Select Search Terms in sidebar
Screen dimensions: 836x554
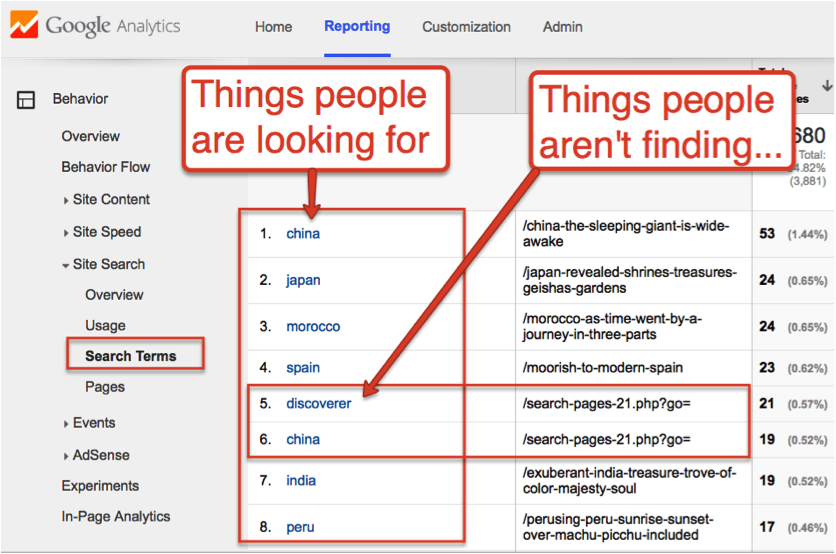(x=131, y=356)
